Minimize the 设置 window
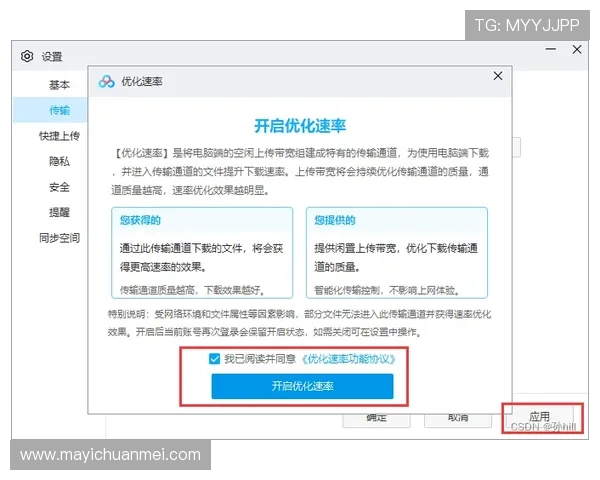This screenshot has width=600, height=480. pos(551,49)
